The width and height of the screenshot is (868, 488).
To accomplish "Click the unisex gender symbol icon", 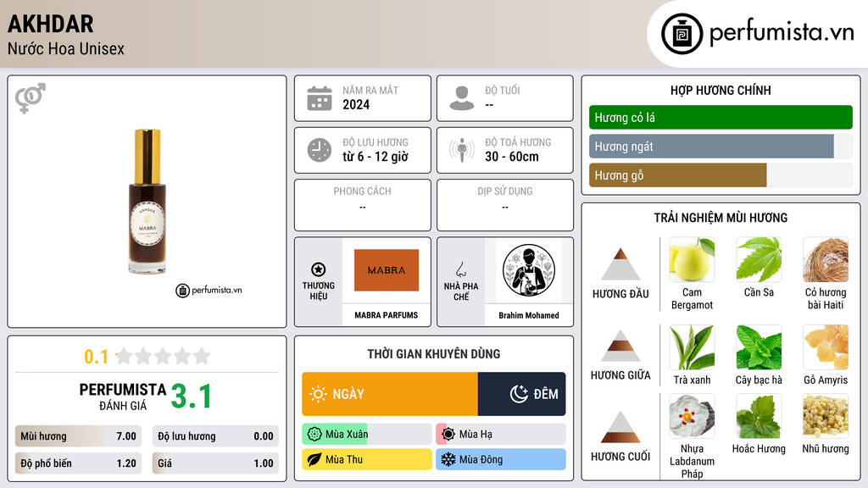I will pos(31,98).
